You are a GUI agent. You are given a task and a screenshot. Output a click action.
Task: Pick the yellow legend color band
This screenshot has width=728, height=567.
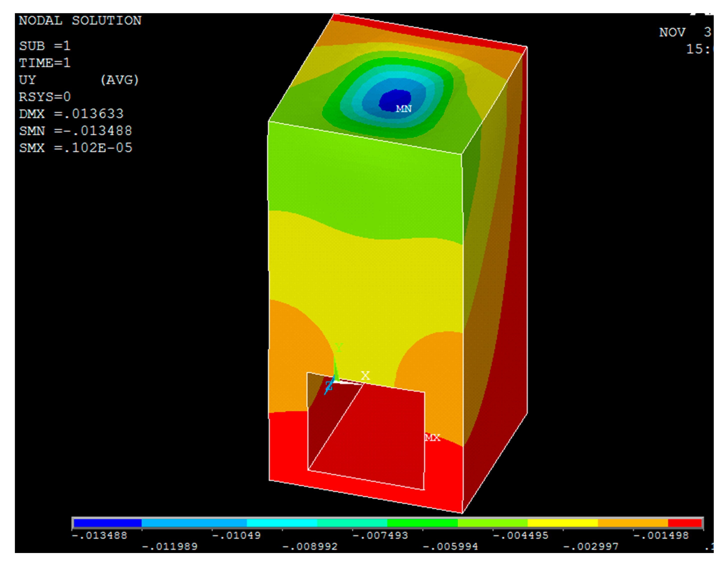(563, 523)
